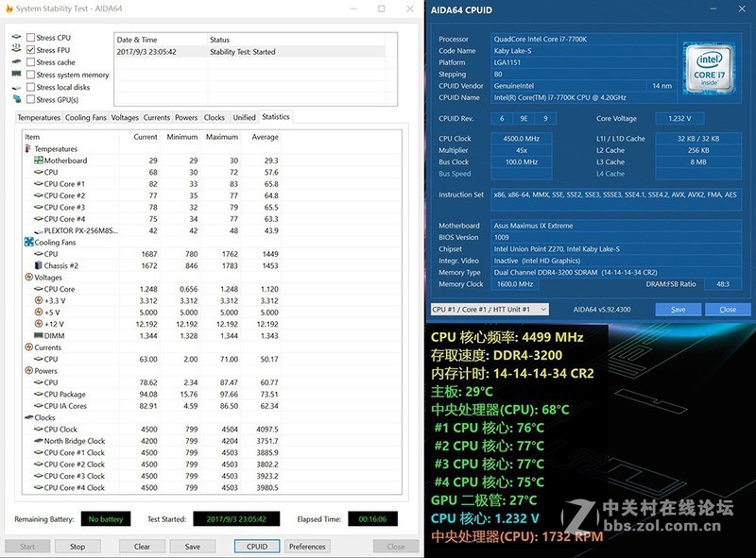The width and height of the screenshot is (756, 558).
Task: Click the flame icon in the title bar
Action: 10,8
